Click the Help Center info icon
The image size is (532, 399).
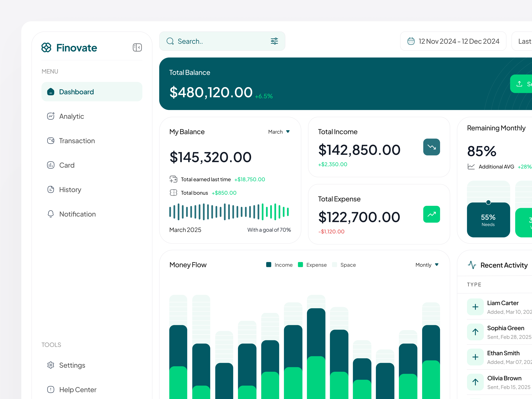[x=51, y=389]
